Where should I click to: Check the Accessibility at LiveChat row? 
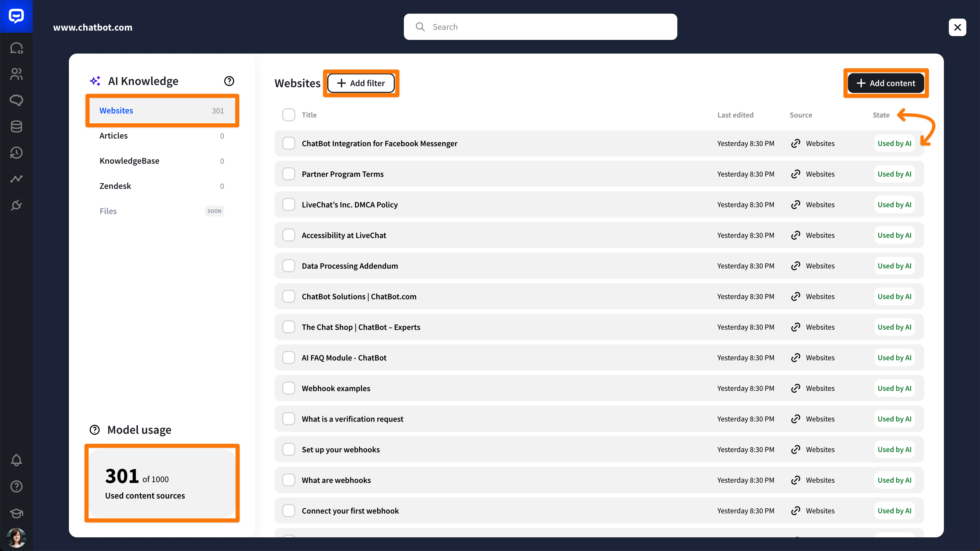pos(289,235)
